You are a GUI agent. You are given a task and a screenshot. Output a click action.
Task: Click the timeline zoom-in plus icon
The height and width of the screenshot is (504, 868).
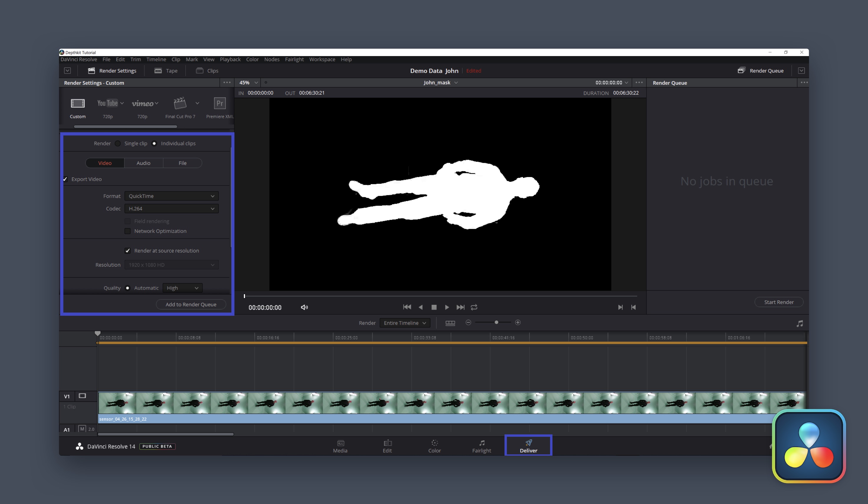(517, 322)
